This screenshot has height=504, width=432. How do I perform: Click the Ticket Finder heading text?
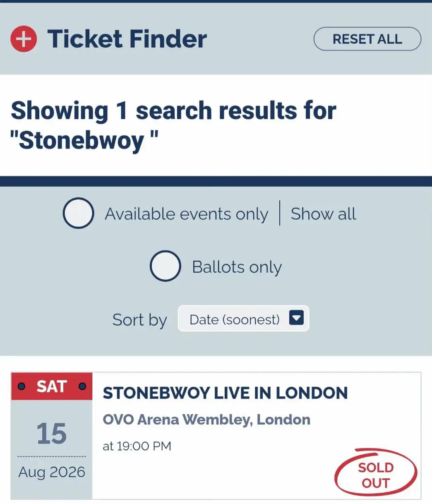(x=127, y=39)
